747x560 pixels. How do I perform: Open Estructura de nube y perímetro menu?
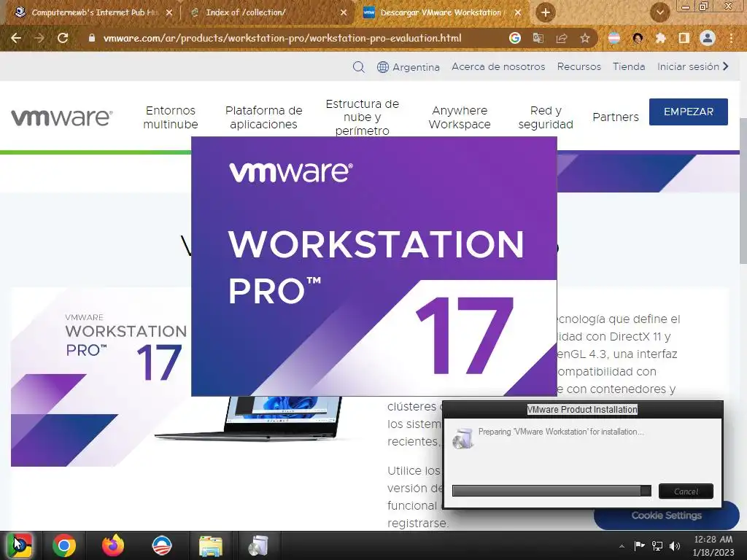pos(362,117)
